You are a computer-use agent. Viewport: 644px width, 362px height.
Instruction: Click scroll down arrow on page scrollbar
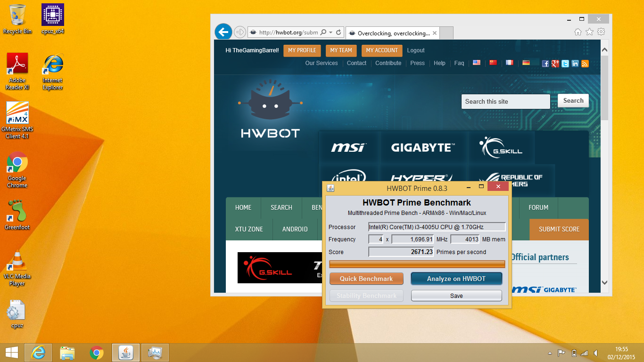[605, 282]
